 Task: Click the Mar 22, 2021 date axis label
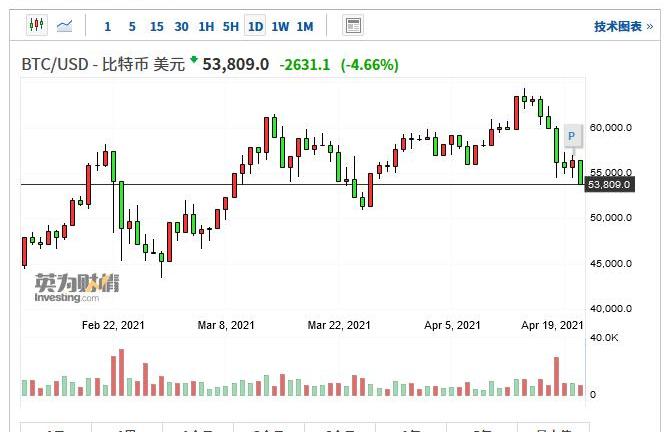coord(339,325)
